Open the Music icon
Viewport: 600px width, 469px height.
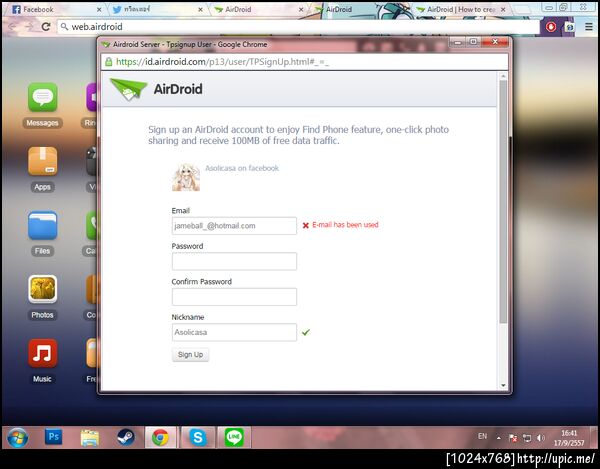[x=42, y=353]
